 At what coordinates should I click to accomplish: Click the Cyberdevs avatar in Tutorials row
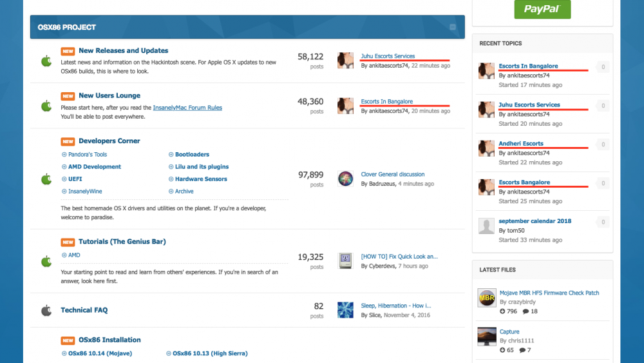pos(345,261)
